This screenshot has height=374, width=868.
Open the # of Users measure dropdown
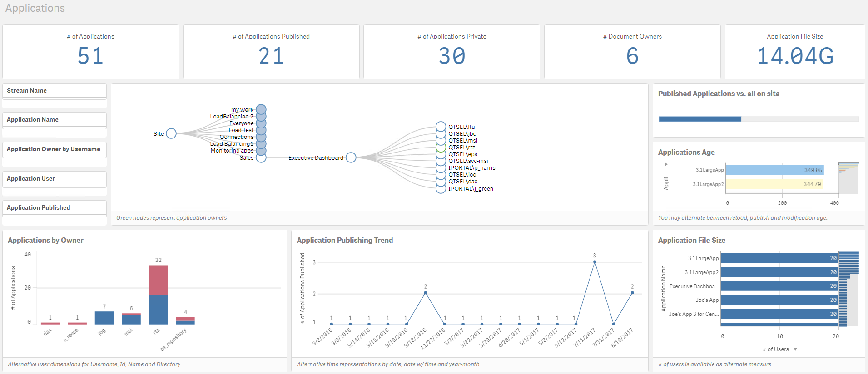tap(780, 349)
